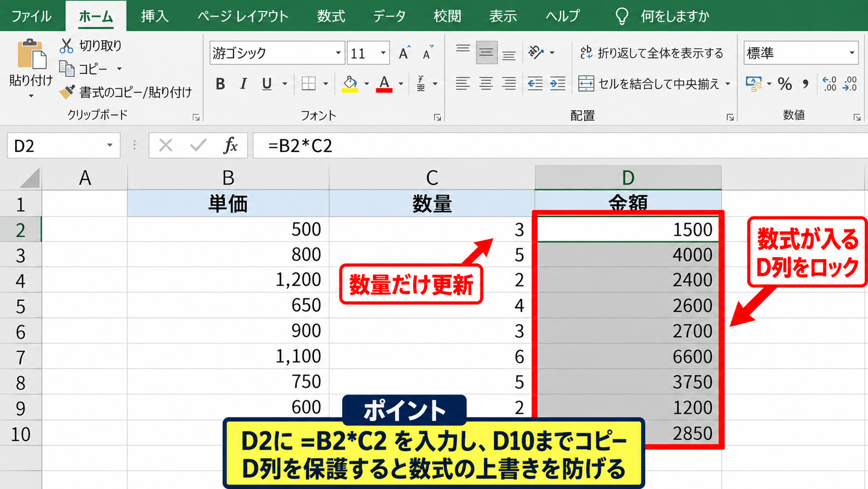Click the percent style icon
Viewport: 868px width, 489px height.
point(785,84)
